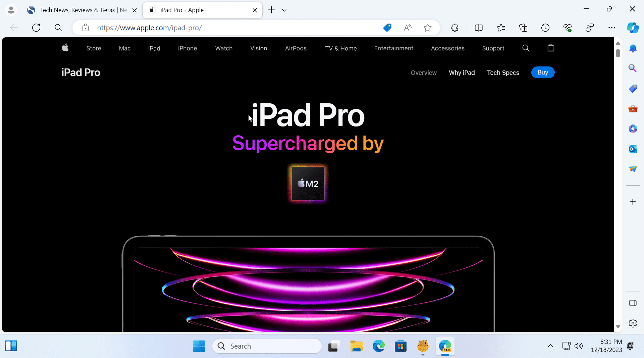
Task: Open Apple's site search magnifier
Action: tap(526, 48)
